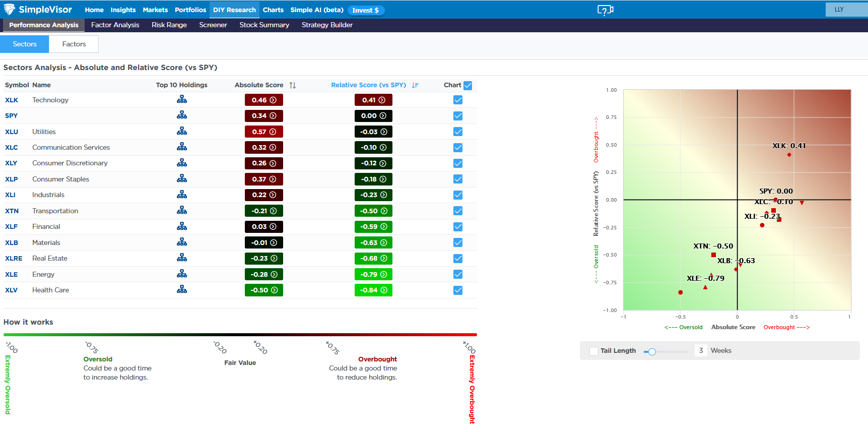
Task: Sort by Relative Score (vs SPY) header
Action: point(368,85)
